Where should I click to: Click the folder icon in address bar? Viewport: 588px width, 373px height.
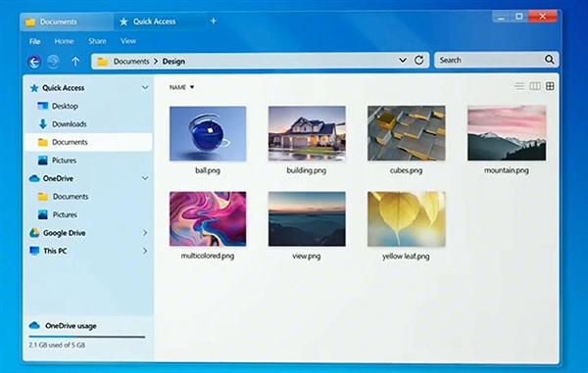click(103, 62)
